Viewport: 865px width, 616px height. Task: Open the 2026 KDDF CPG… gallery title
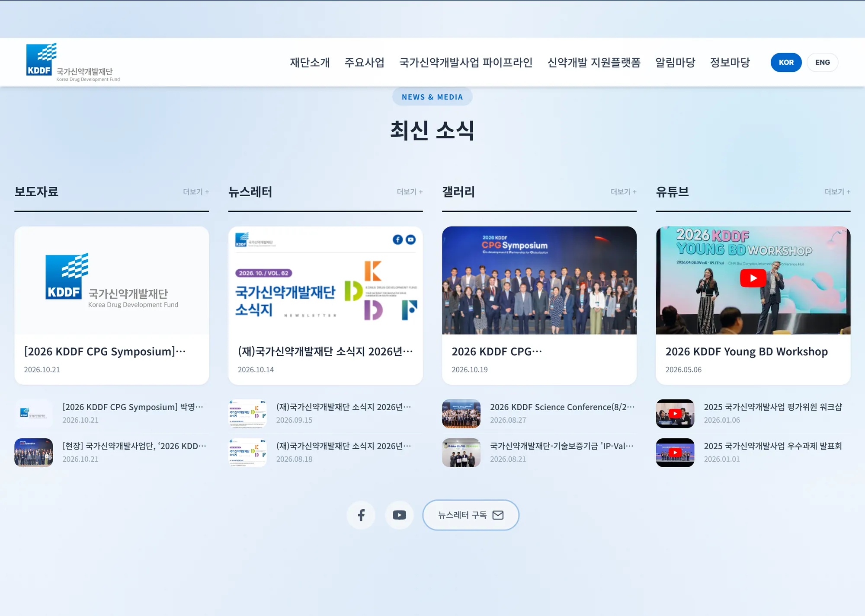coord(497,351)
